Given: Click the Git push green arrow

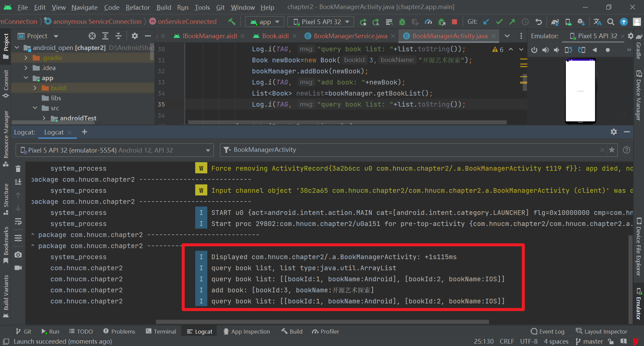Looking at the screenshot, I should (512, 22).
